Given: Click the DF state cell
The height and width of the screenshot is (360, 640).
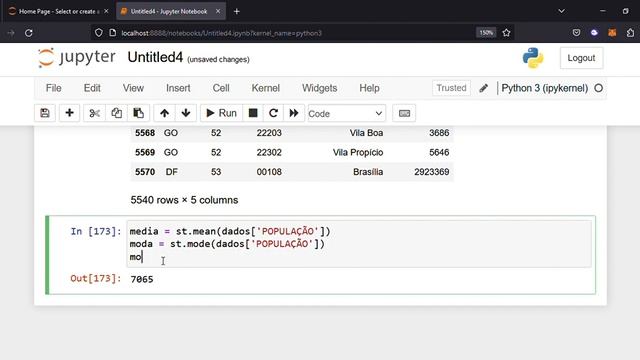Looking at the screenshot, I should click(x=171, y=172).
